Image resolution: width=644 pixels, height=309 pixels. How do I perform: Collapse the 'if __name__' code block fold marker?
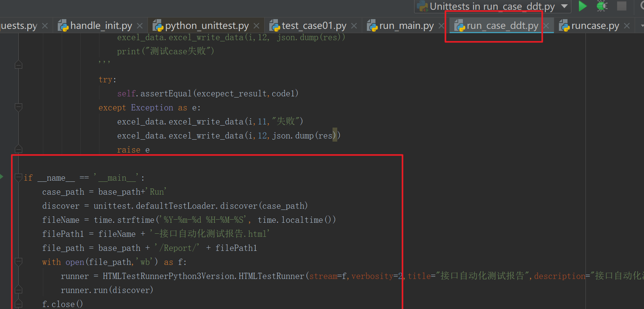click(18, 178)
